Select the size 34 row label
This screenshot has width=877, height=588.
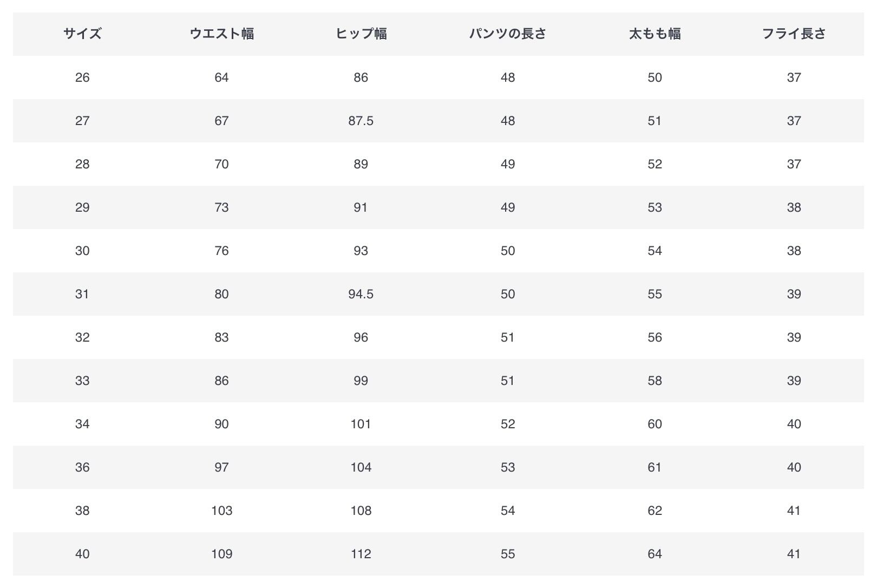82,424
